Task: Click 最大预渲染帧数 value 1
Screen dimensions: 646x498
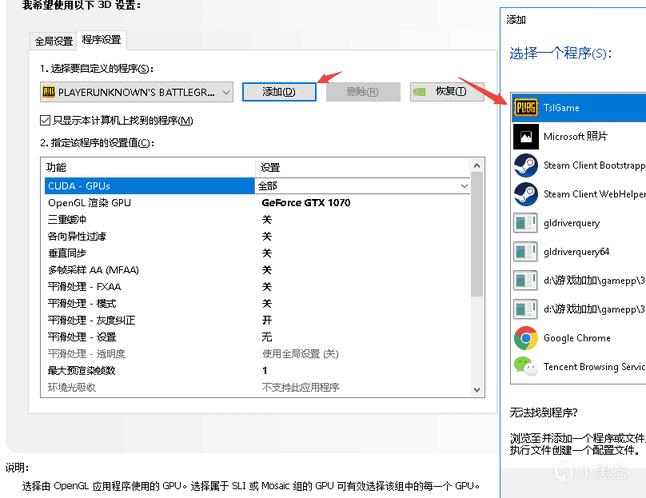Action: (x=265, y=370)
